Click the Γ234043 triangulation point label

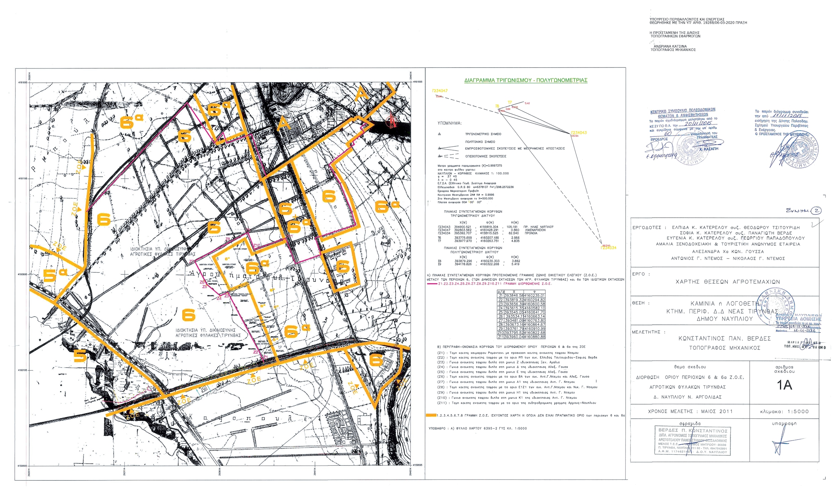(x=579, y=133)
